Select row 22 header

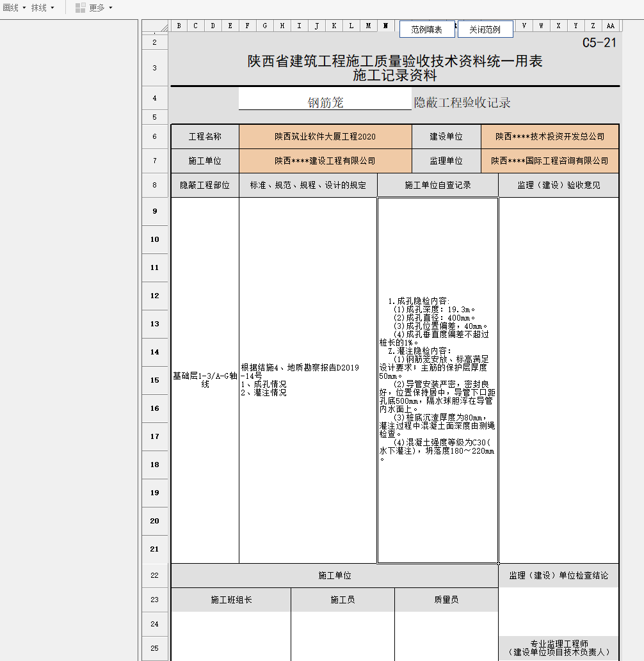(x=155, y=575)
